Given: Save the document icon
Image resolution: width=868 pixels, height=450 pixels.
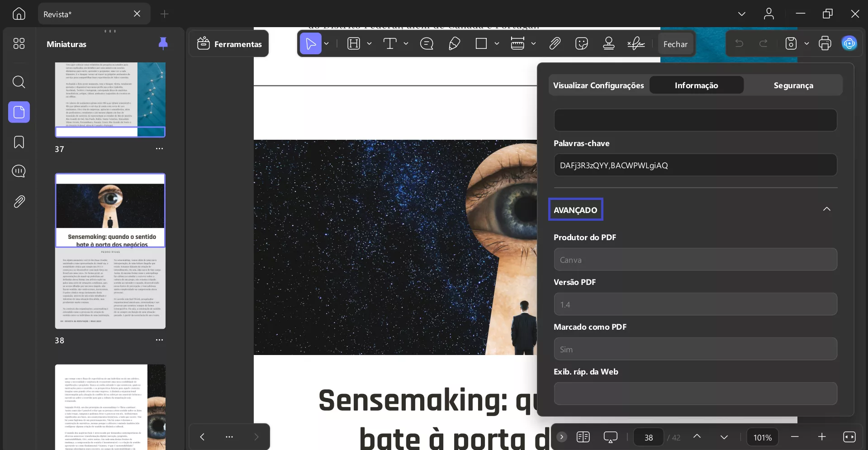Looking at the screenshot, I should [791, 43].
